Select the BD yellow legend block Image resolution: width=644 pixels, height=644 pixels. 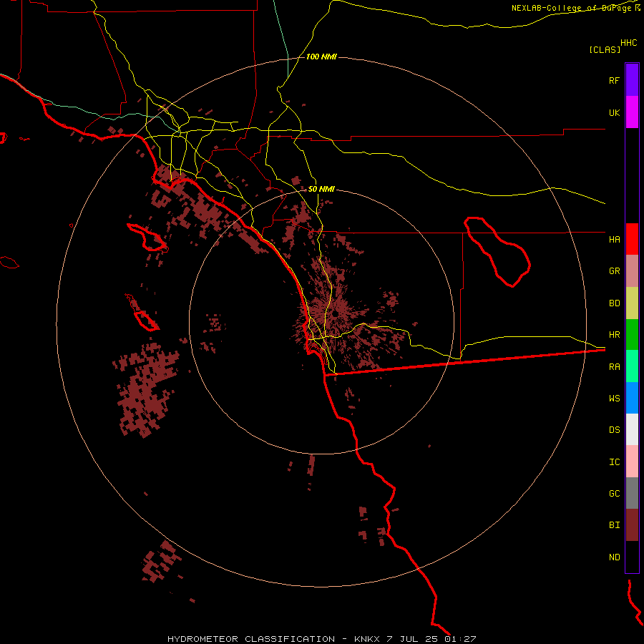pyautogui.click(x=632, y=303)
